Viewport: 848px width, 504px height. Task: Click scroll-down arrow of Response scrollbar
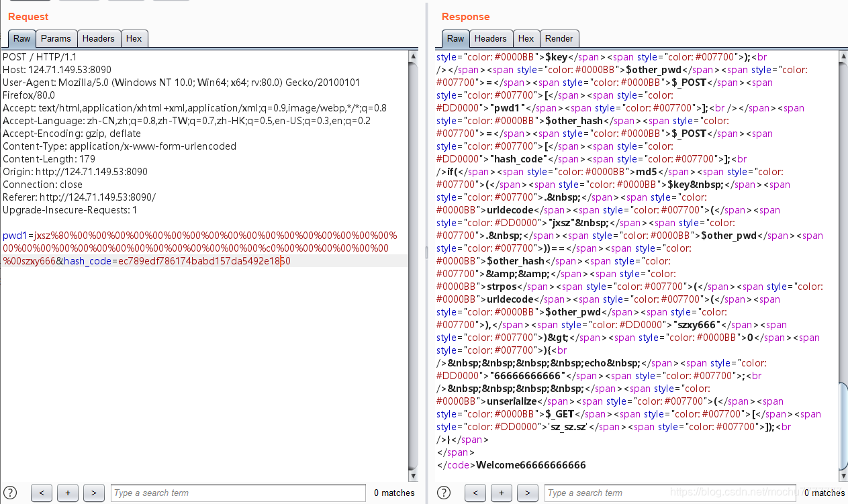(843, 474)
